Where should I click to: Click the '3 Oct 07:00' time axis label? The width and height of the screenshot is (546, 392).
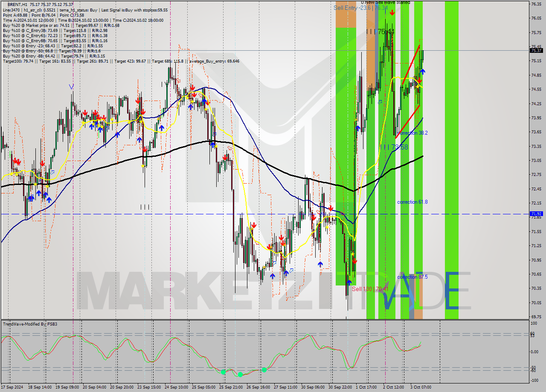pyautogui.click(x=421, y=387)
